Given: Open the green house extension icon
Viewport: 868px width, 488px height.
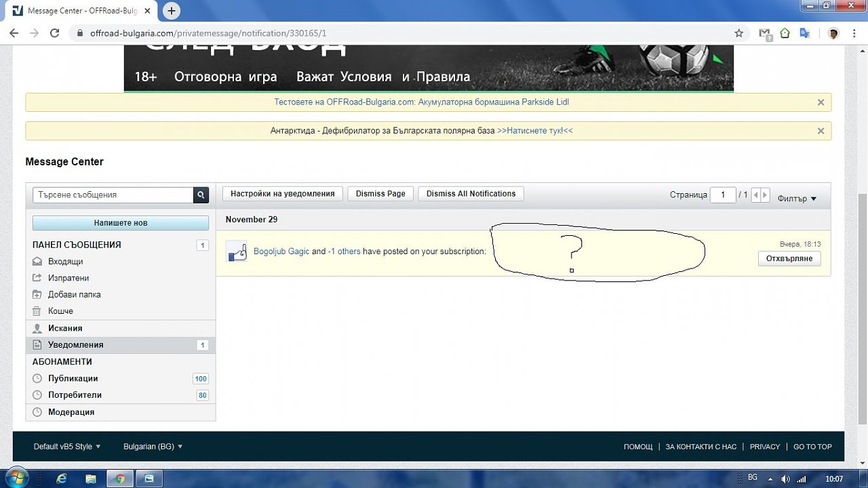Looking at the screenshot, I should click(785, 33).
